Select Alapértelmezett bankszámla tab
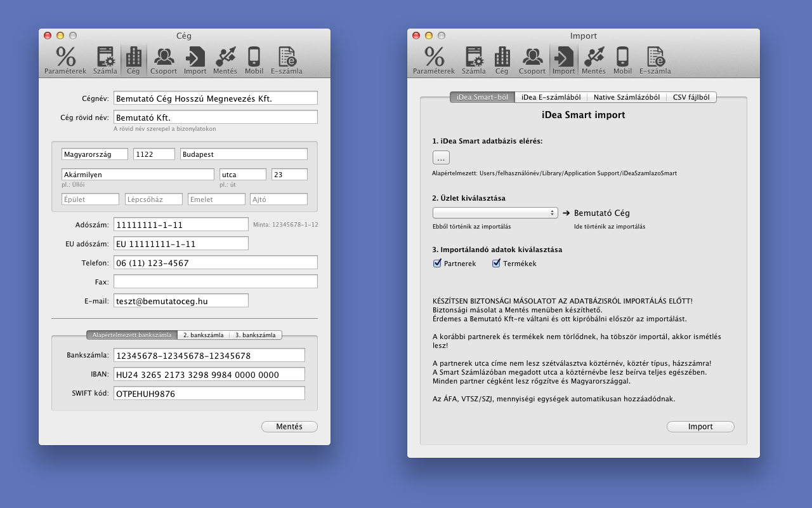The image size is (812, 508). click(132, 335)
